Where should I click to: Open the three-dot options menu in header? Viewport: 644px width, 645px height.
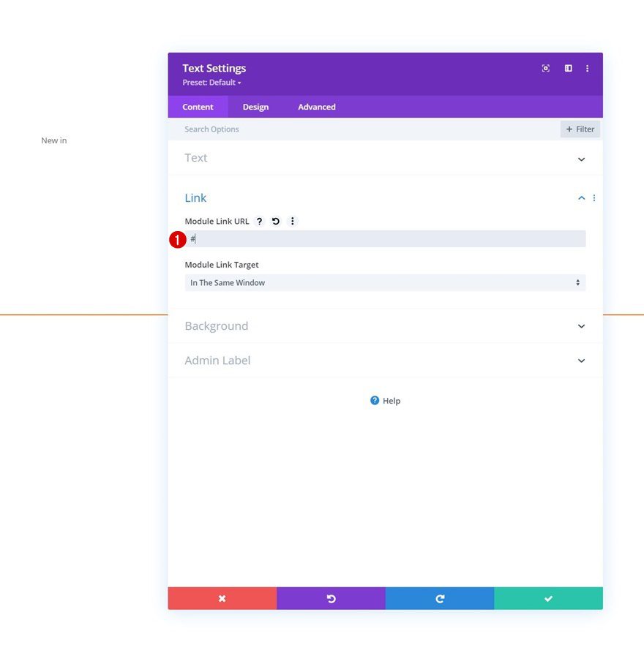pyautogui.click(x=588, y=68)
